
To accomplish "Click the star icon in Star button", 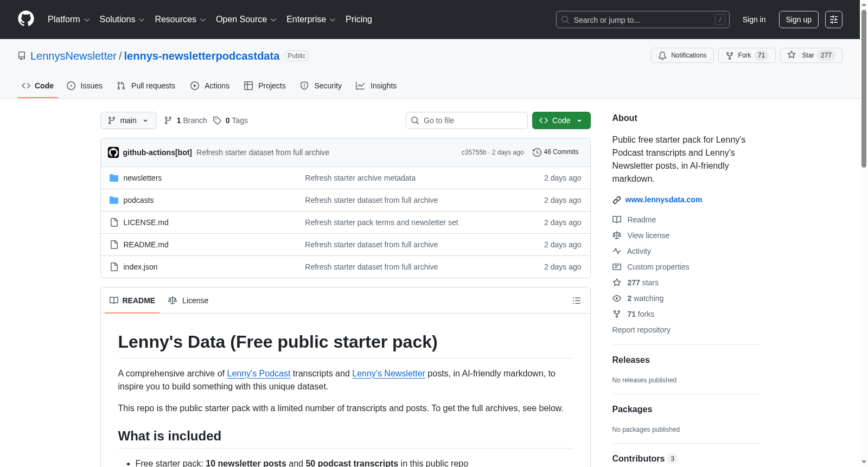I will [x=792, y=55].
